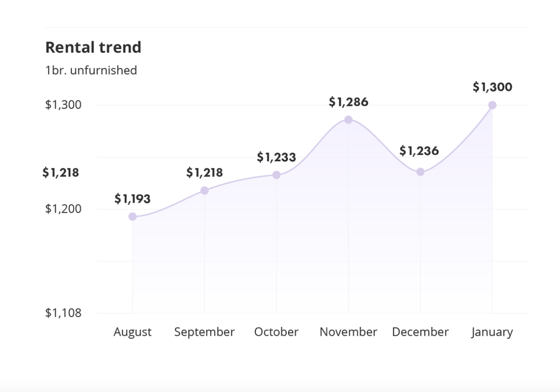Select the September axis label

tap(205, 332)
